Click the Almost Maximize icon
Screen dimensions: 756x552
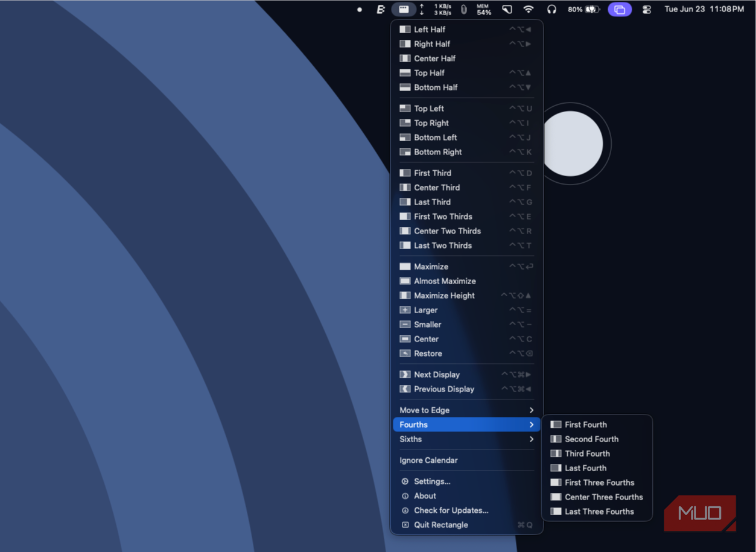coord(405,281)
